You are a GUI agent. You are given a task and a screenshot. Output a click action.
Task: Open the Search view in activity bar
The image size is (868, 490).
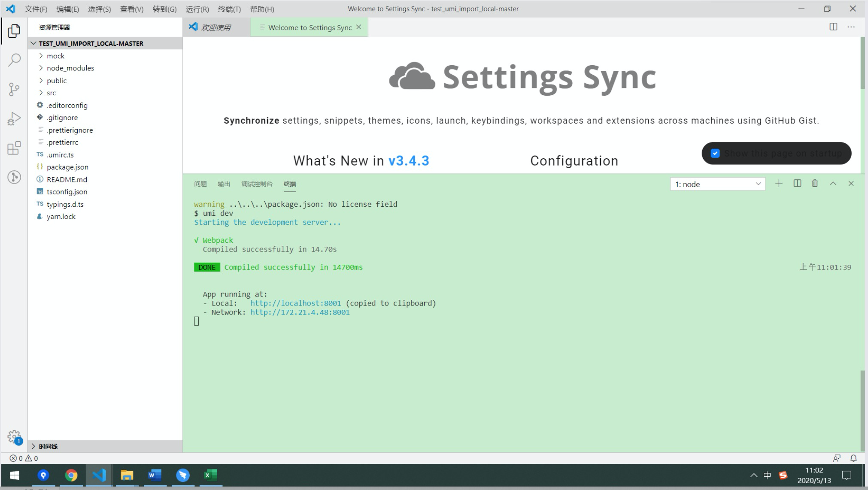coord(14,60)
